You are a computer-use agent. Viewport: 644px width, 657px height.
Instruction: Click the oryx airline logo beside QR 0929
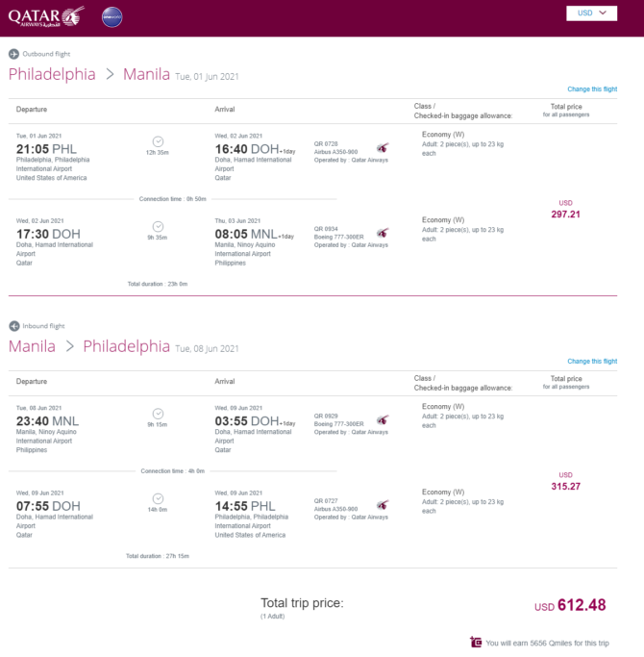pos(383,419)
